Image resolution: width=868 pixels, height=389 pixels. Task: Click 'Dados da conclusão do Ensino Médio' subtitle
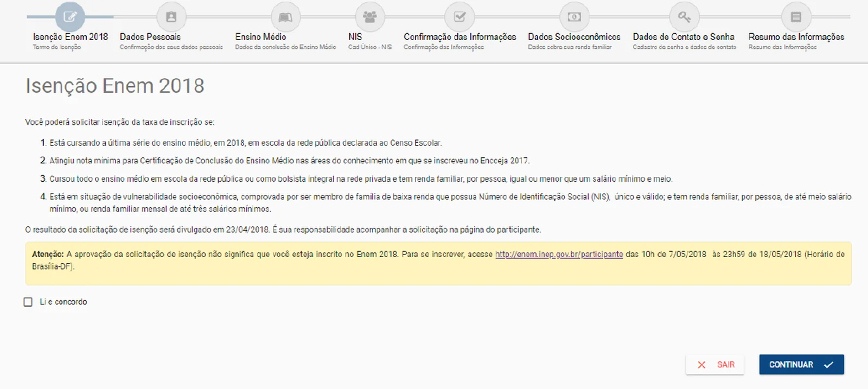tap(285, 47)
